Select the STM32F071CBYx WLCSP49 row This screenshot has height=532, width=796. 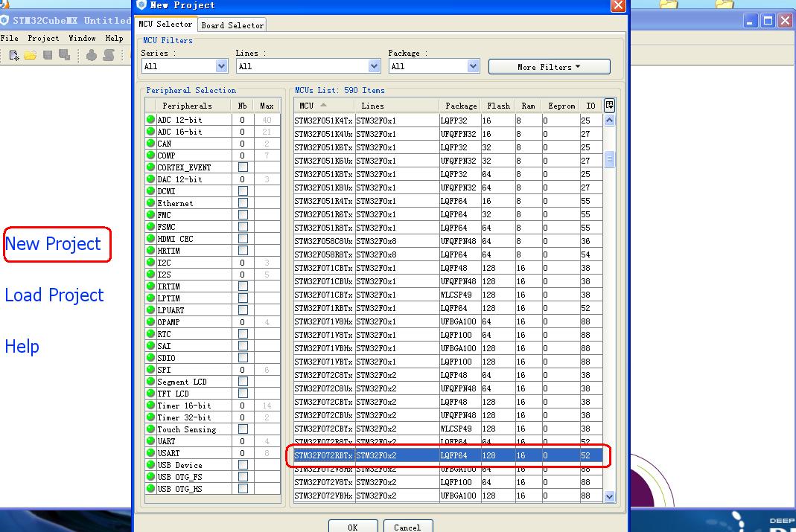448,295
